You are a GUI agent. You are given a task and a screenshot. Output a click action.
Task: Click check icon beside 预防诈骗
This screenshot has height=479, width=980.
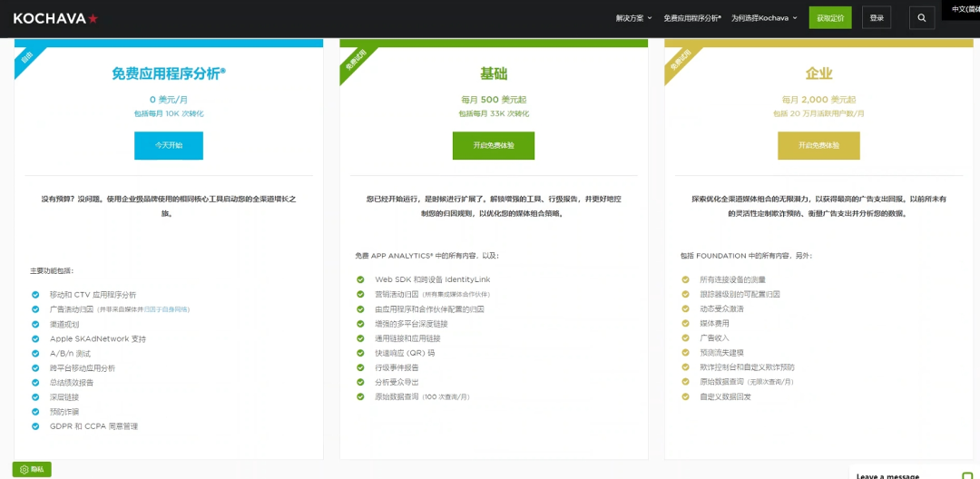(x=35, y=412)
